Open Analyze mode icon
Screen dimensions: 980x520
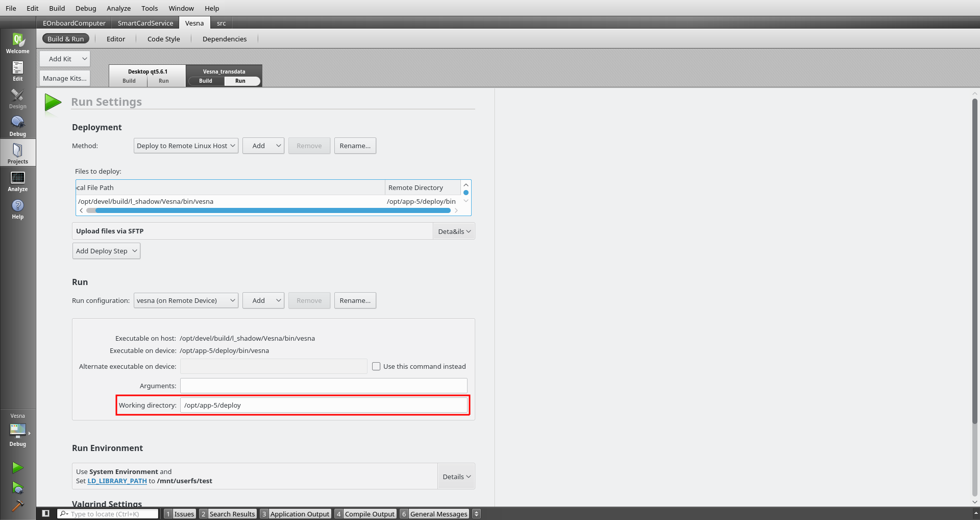point(17,181)
